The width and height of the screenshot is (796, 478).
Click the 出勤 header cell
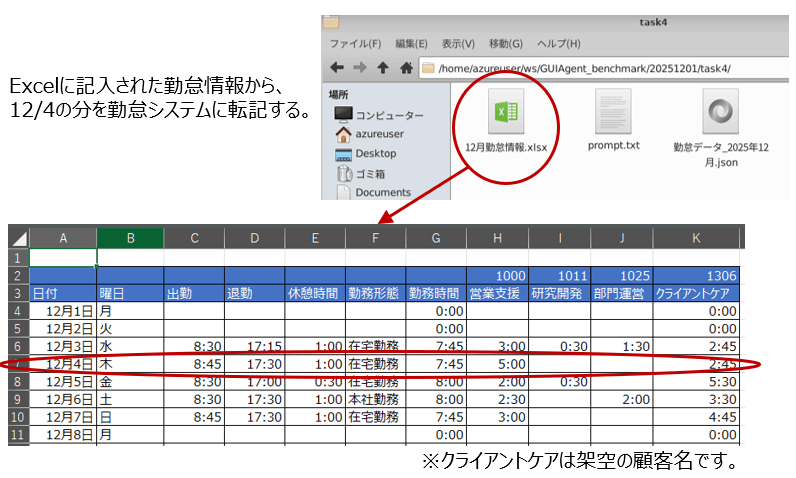194,293
